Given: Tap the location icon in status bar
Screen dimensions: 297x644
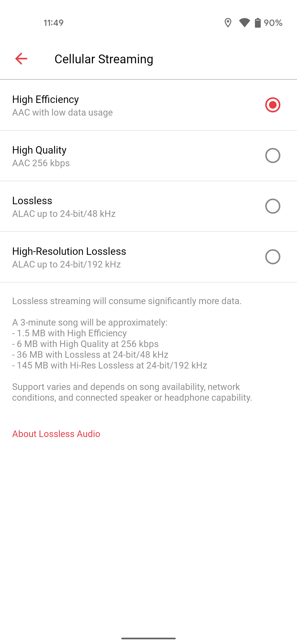Looking at the screenshot, I should pyautogui.click(x=228, y=23).
